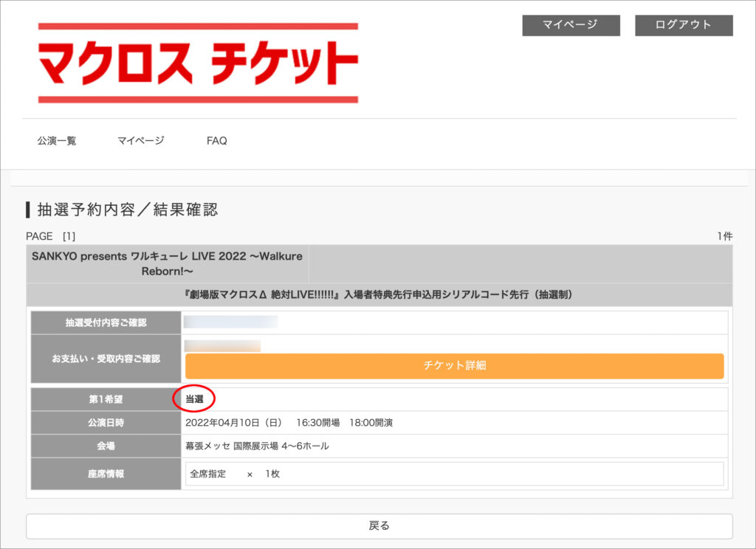Click page number [1] in pagination

pos(69,236)
